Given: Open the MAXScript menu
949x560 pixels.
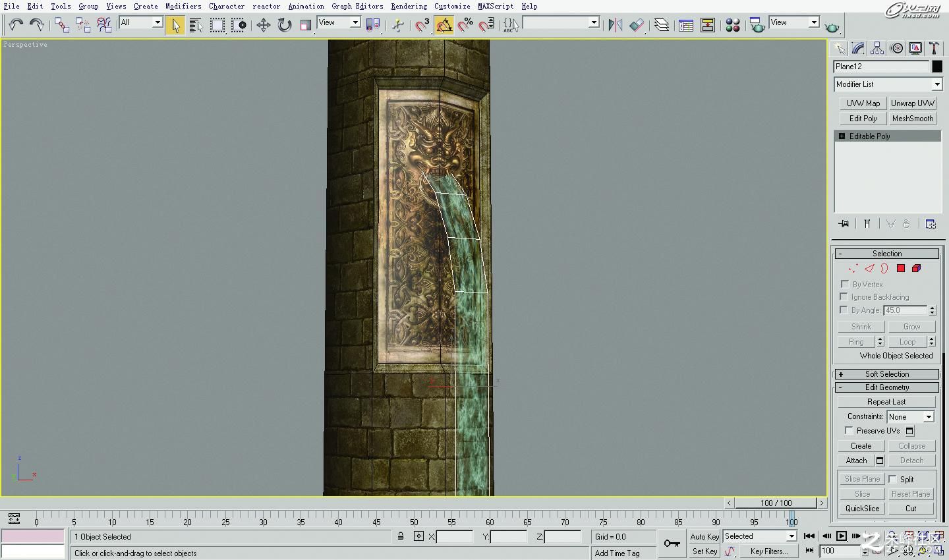Looking at the screenshot, I should [x=496, y=6].
